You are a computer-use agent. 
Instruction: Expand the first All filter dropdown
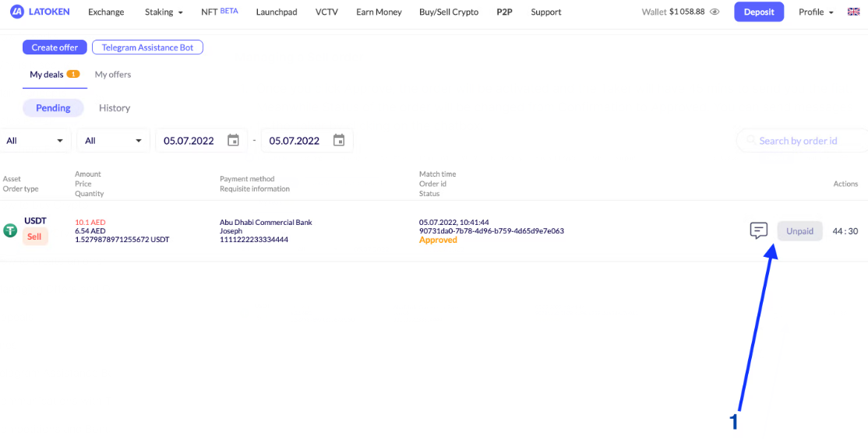coord(35,141)
